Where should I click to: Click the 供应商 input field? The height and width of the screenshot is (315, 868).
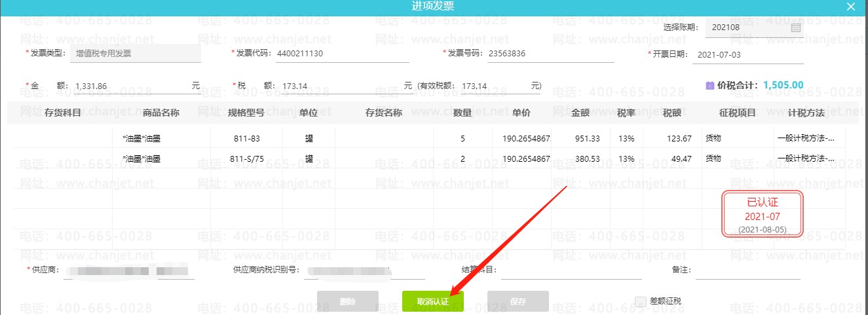tap(129, 270)
